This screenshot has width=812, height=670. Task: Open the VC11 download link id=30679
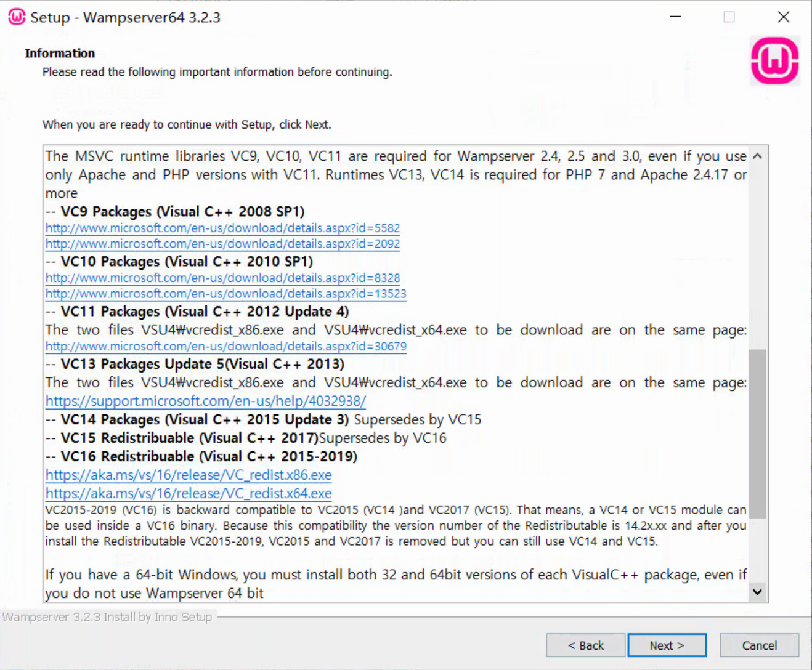pos(225,346)
